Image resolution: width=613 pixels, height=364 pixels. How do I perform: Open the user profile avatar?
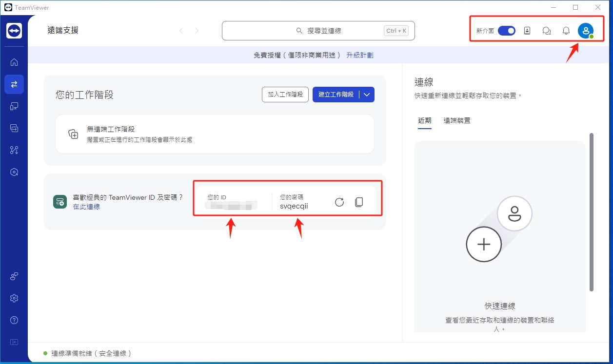(x=586, y=31)
